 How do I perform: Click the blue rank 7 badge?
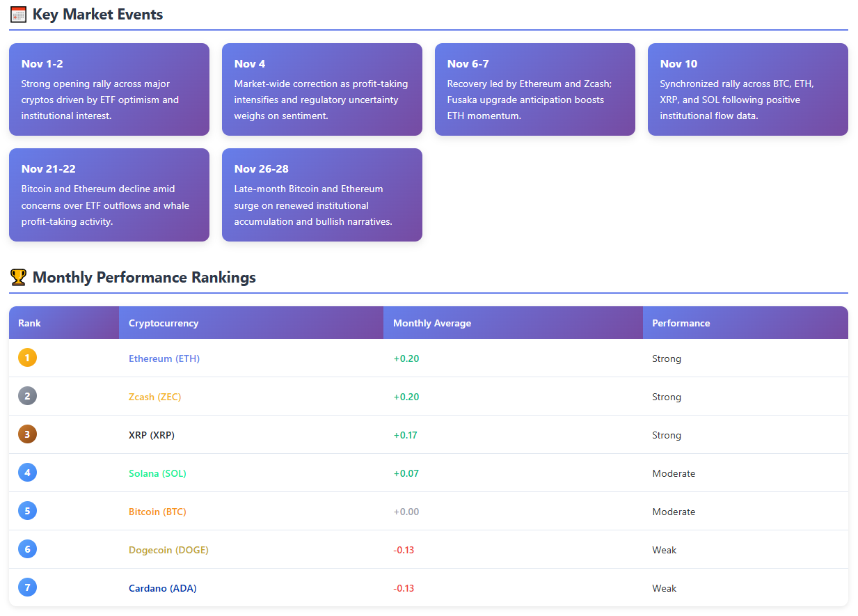click(x=27, y=587)
